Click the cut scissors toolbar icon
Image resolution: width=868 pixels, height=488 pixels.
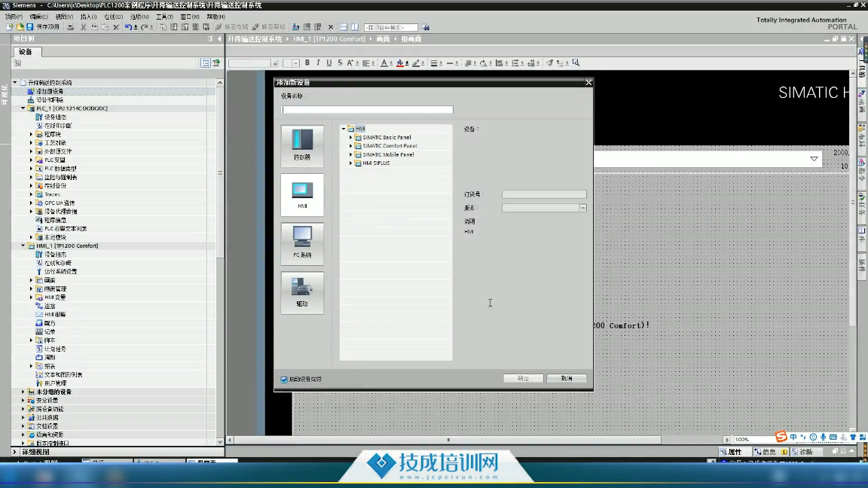(83, 27)
